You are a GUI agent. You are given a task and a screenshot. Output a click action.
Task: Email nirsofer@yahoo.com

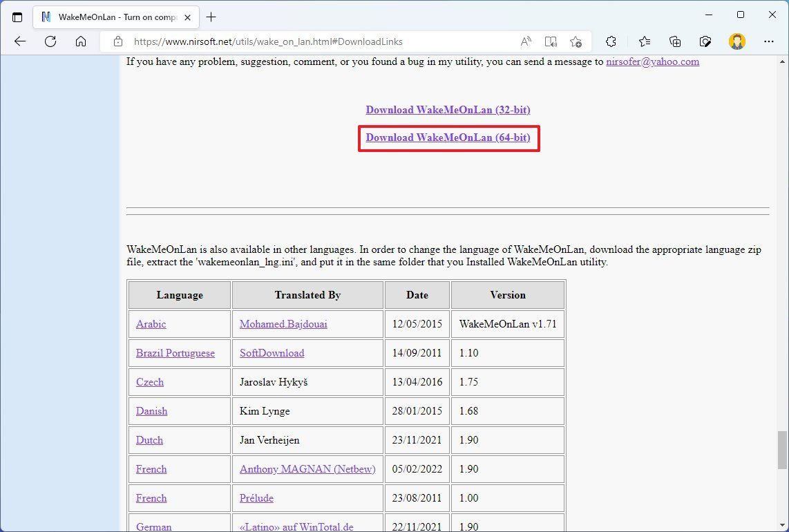coord(652,61)
